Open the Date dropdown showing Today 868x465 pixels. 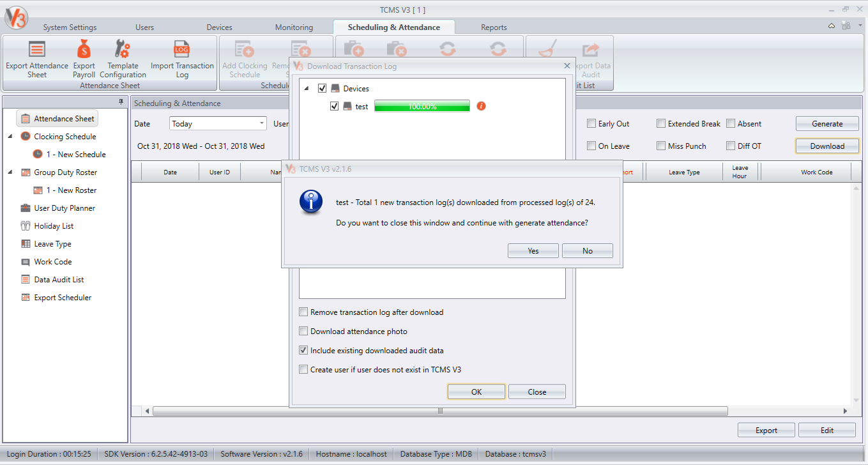point(218,124)
